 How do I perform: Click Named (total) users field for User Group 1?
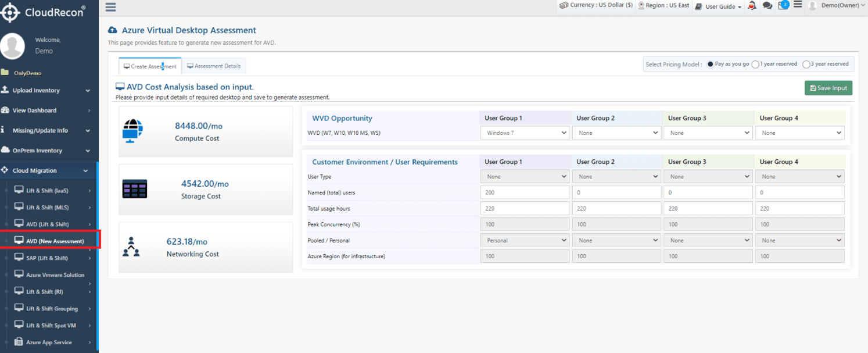[x=525, y=192]
